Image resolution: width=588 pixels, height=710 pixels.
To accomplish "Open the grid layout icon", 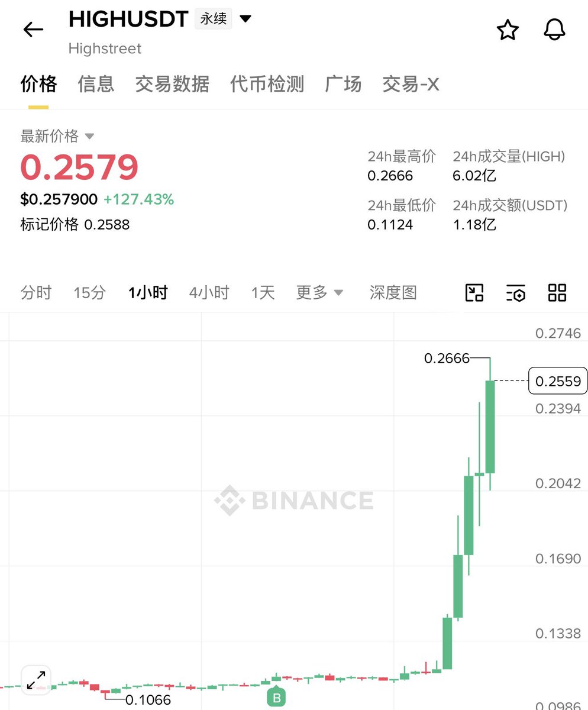I will [557, 292].
